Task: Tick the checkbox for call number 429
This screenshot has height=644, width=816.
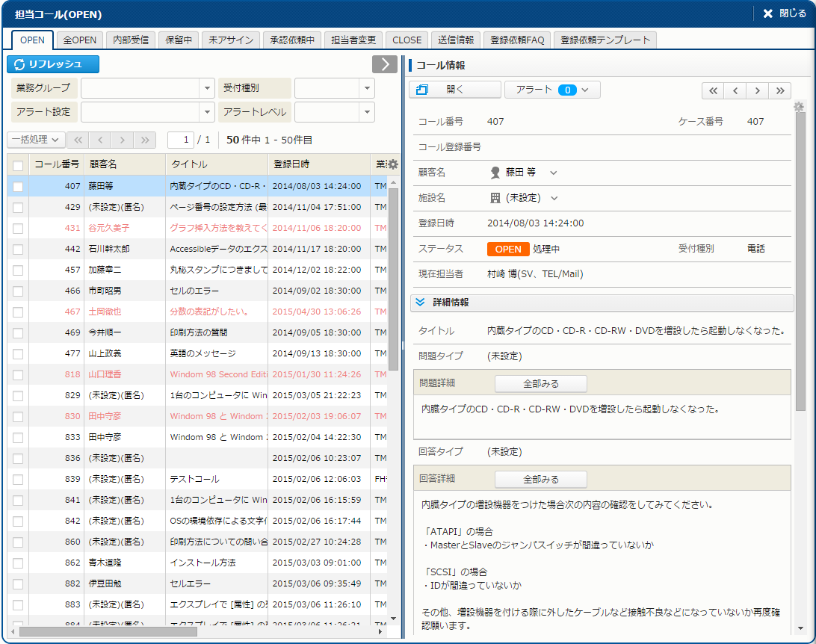Action: [x=18, y=207]
